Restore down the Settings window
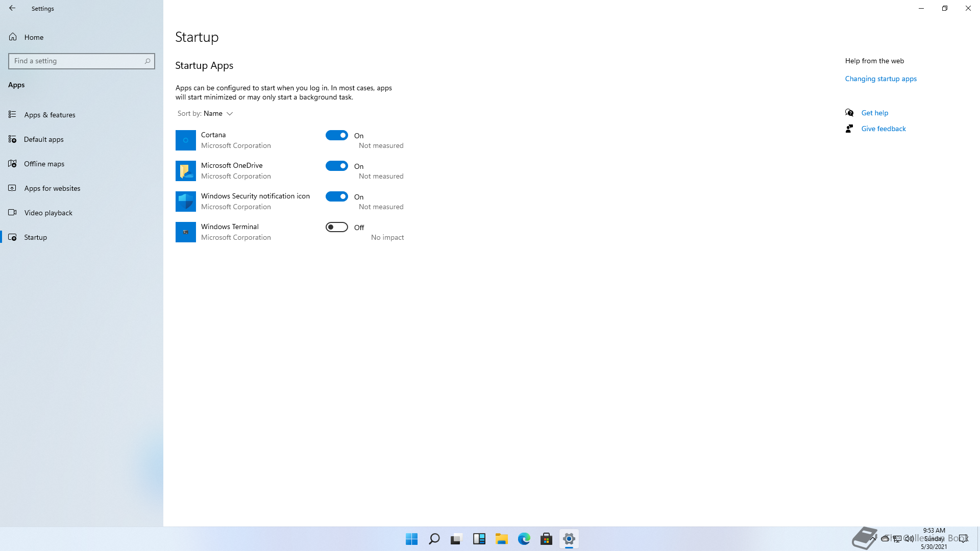 pos(945,8)
